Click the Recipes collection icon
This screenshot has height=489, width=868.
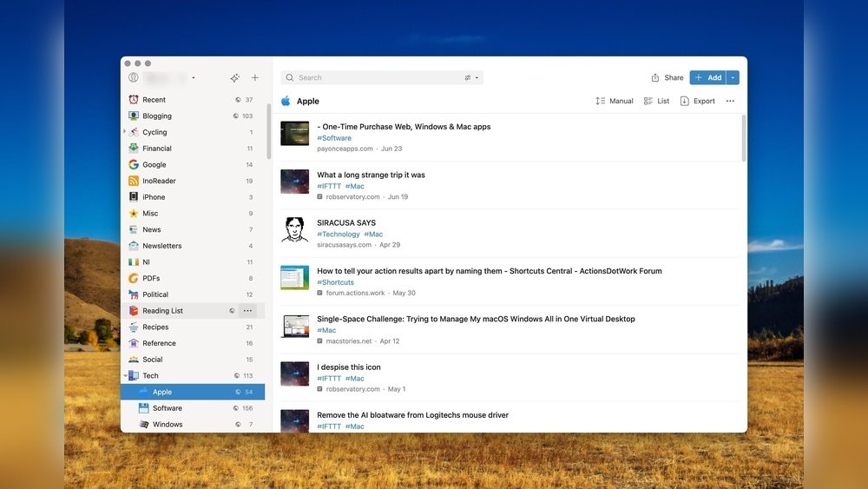coord(134,327)
